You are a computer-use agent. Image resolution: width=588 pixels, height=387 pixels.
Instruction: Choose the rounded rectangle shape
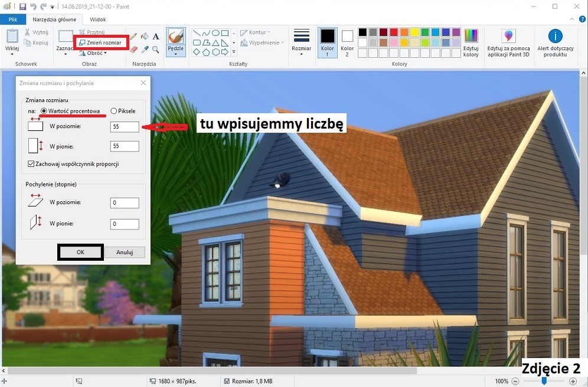click(x=197, y=42)
